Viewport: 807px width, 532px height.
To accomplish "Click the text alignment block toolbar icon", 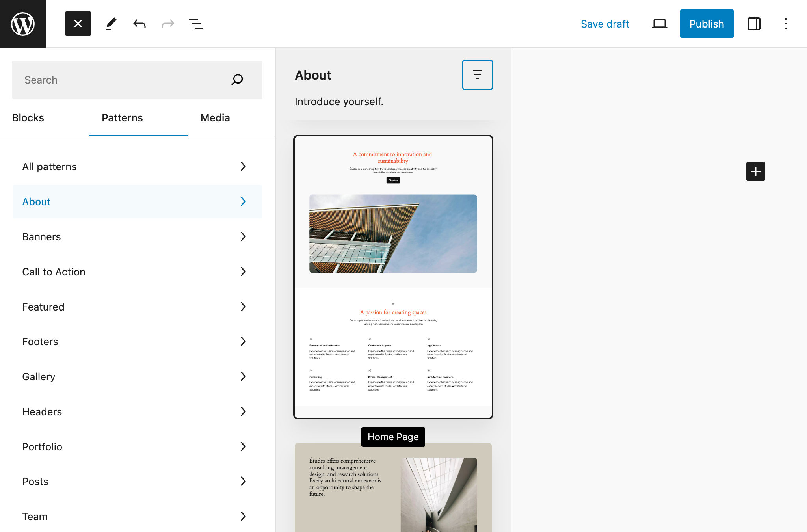I will pos(478,75).
